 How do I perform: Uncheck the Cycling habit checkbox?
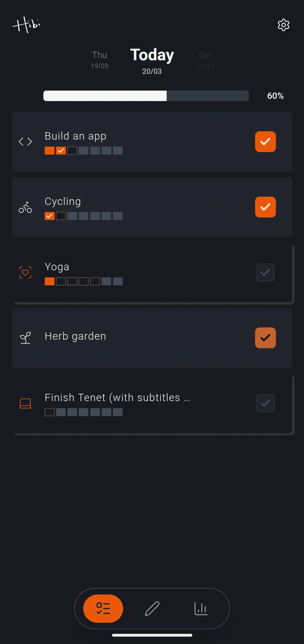[265, 207]
